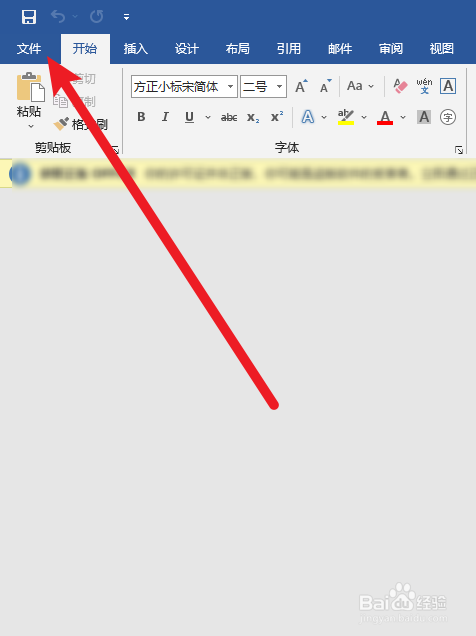Open the 设计 ribbon tab
Screen dimensions: 476x636
point(187,49)
